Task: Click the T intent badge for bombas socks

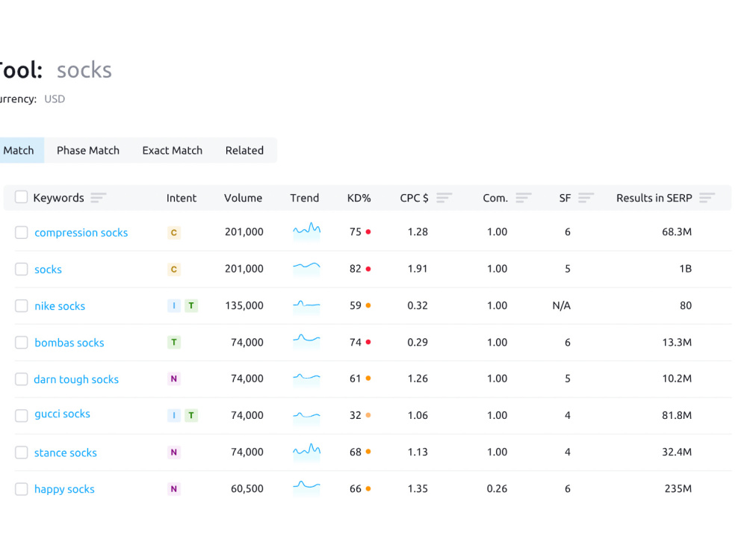Action: 174,342
